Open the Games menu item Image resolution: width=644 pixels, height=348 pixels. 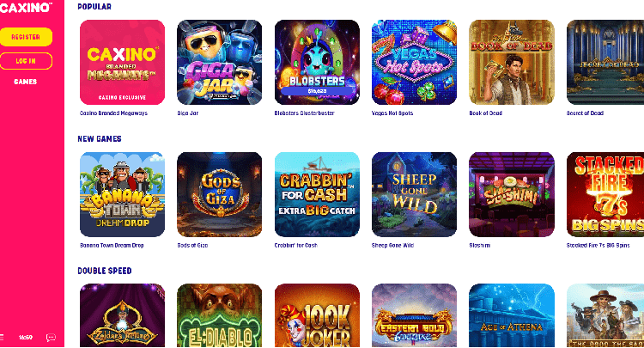pos(26,82)
